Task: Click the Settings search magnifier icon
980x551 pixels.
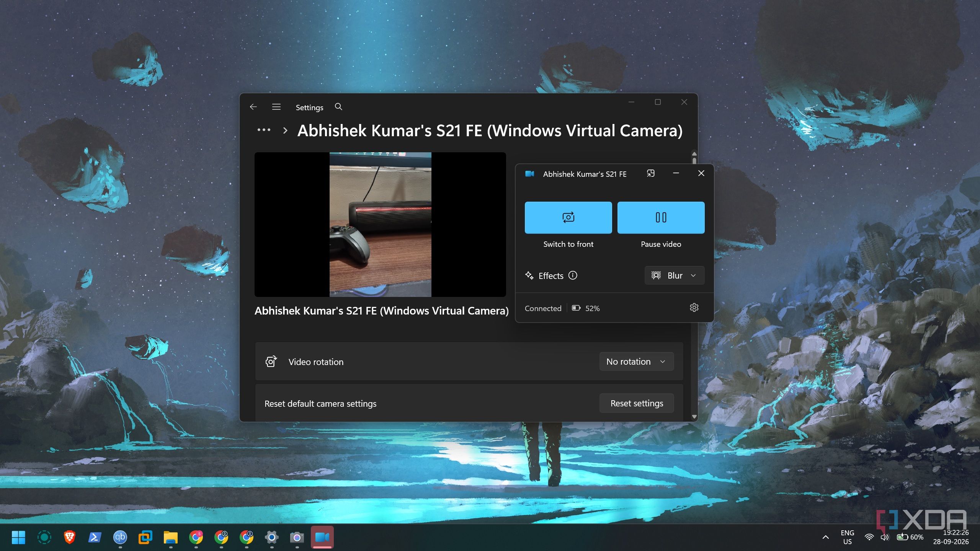Action: click(x=338, y=107)
